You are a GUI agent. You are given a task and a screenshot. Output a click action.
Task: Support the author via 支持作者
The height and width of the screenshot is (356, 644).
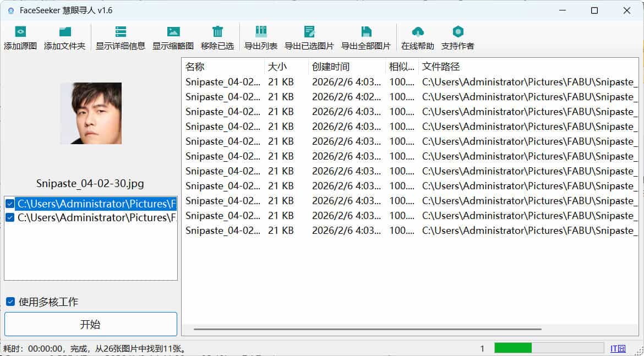(x=458, y=37)
